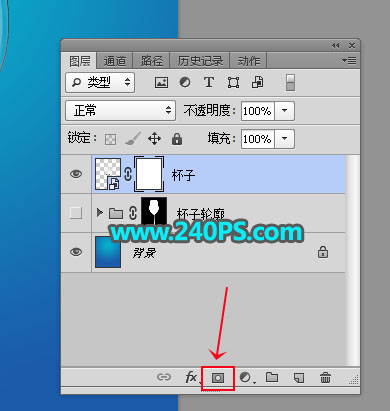Lock image pixels with brush icon
Screen dimensions: 390x411
click(x=133, y=138)
